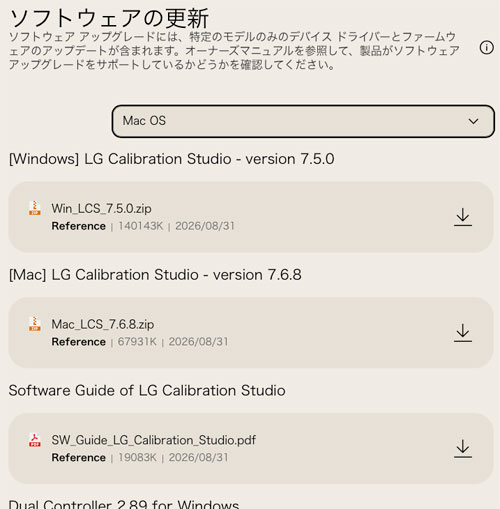
Task: Download Win_LCS_7.5.0.zip using arrow icon
Action: pos(463,217)
